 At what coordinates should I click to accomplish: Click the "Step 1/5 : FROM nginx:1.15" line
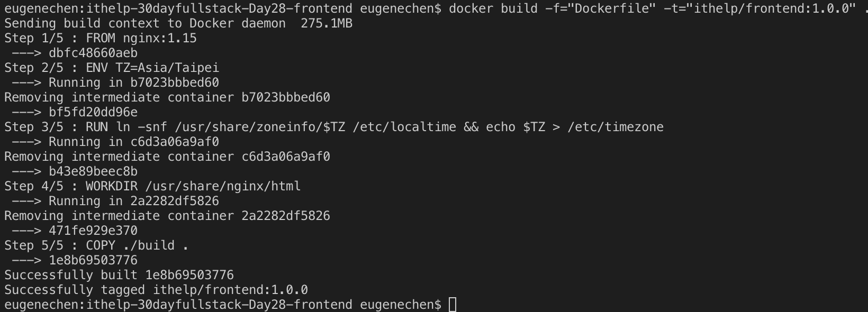(x=100, y=38)
